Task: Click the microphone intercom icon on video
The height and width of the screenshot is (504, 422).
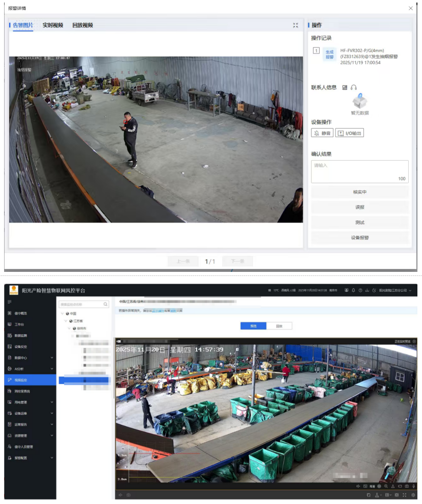Action: 413,486
